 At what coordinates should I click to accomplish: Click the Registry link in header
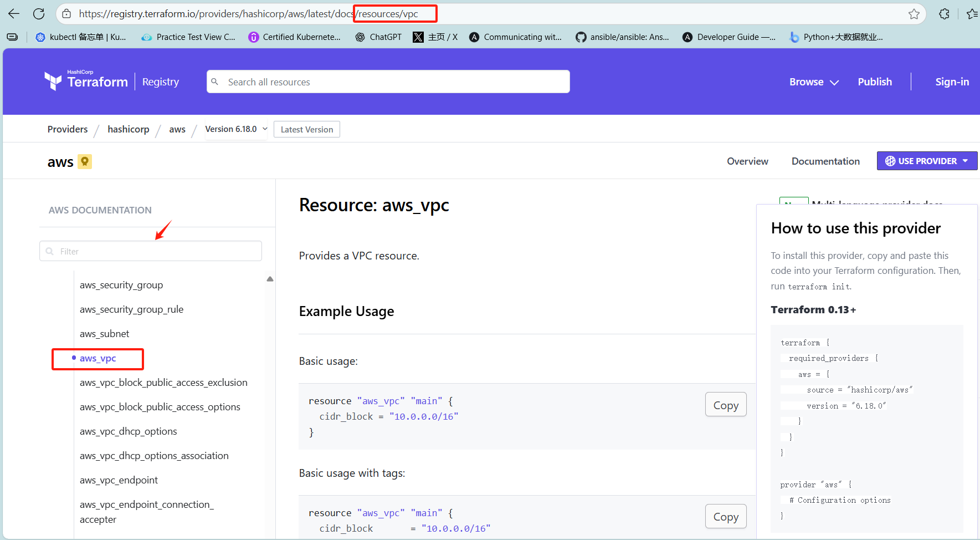161,81
